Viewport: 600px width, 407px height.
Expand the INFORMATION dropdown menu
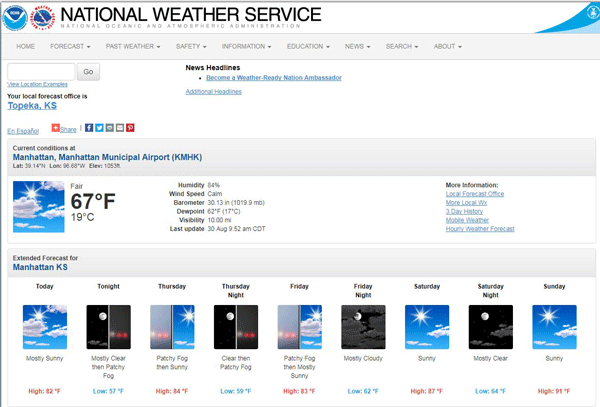[x=246, y=46]
